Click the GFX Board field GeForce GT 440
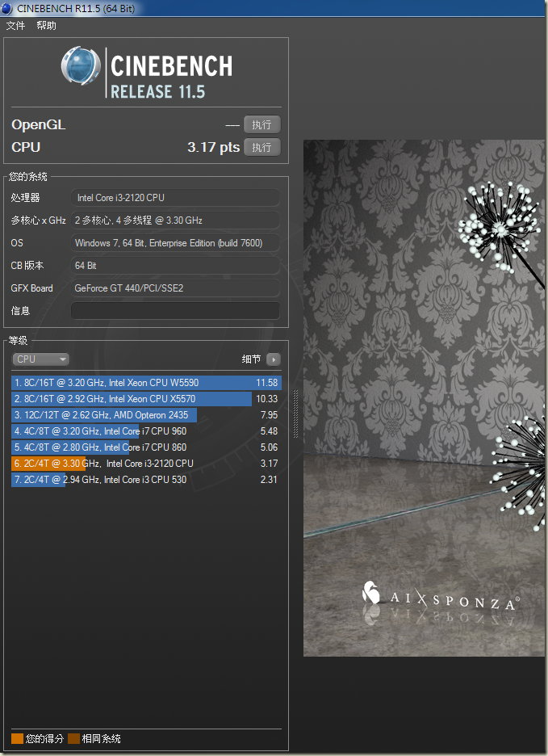This screenshot has width=548, height=756. [175, 288]
